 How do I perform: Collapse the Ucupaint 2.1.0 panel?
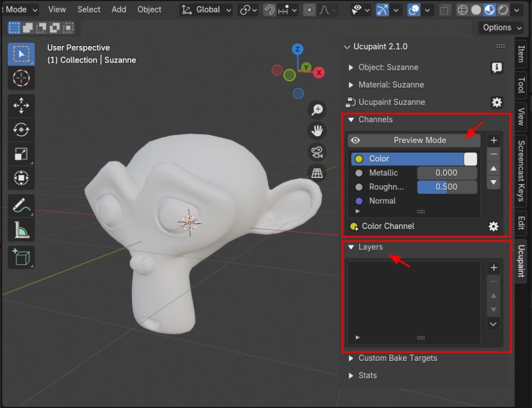pyautogui.click(x=347, y=47)
